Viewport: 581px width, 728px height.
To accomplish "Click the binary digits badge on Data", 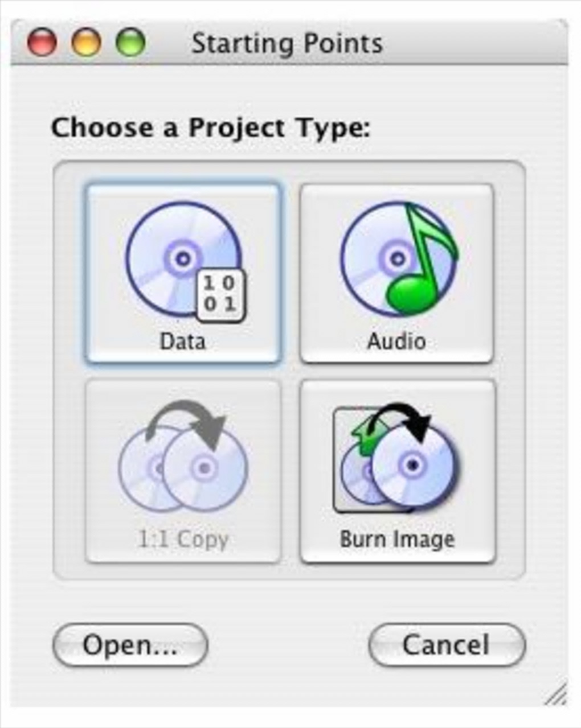I will (x=220, y=294).
